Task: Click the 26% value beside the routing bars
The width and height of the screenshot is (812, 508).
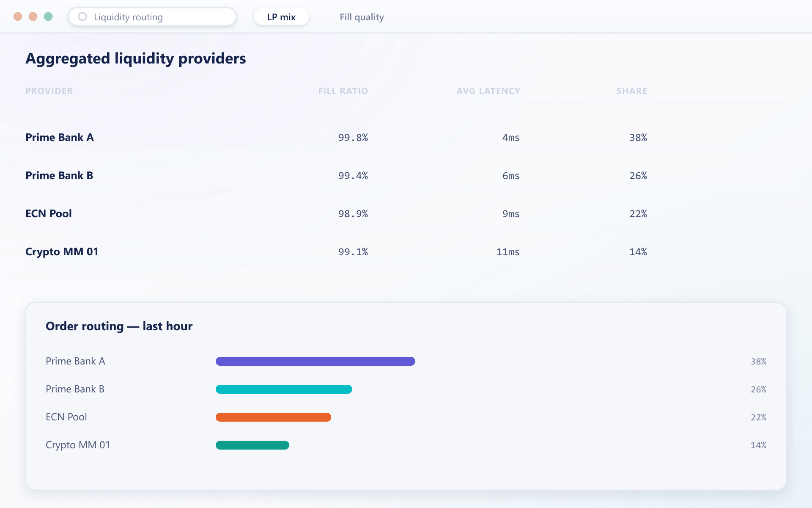Action: [x=758, y=389]
